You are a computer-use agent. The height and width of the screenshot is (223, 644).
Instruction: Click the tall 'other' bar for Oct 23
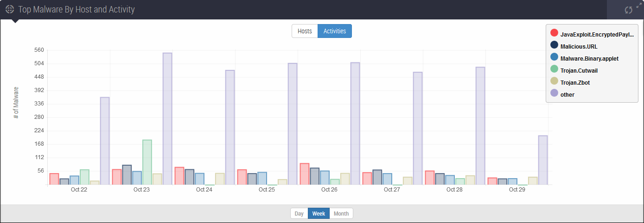coord(167,119)
